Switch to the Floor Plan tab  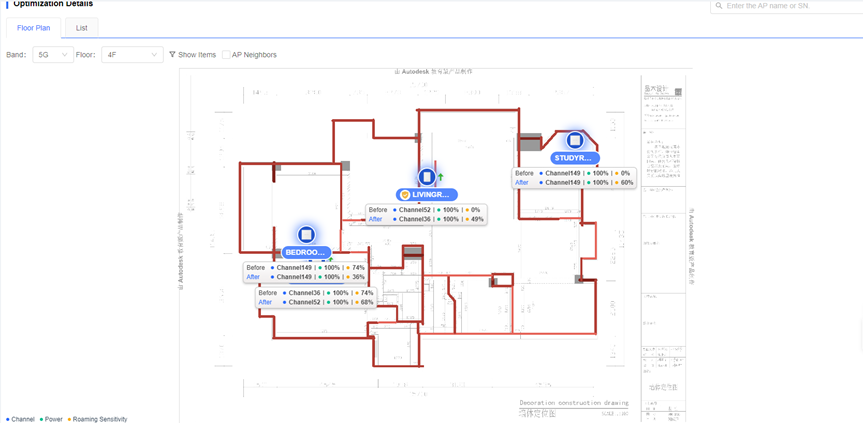coord(34,28)
